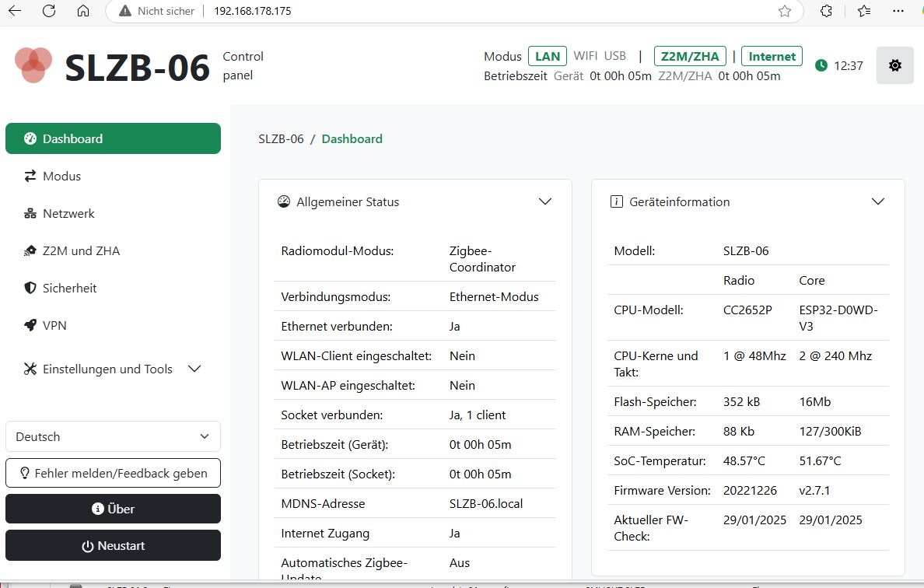Screen dimensions: 924x588
Task: Click the SLZB-06 breadcrumb link
Action: click(281, 139)
